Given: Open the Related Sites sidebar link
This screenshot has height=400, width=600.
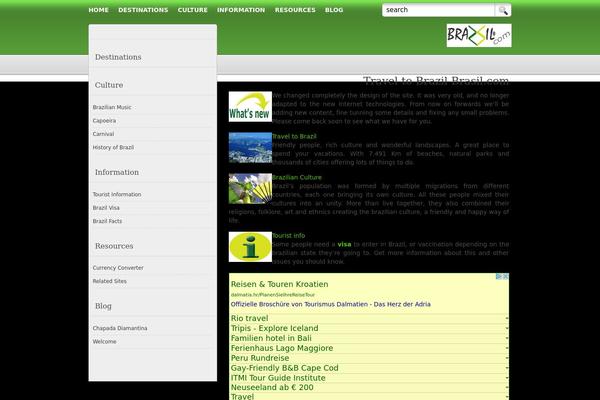Looking at the screenshot, I should [109, 281].
